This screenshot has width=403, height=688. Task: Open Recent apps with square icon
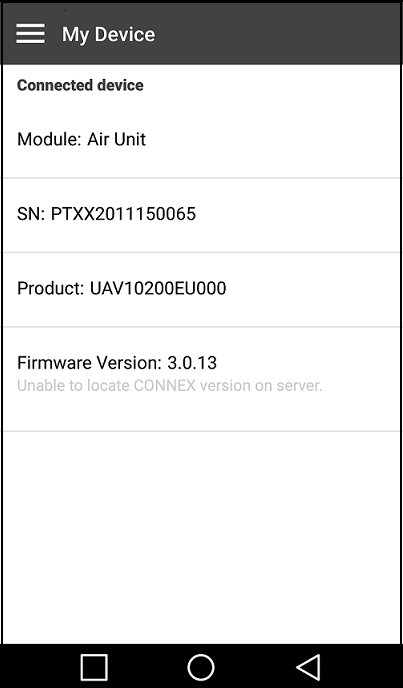point(94,667)
